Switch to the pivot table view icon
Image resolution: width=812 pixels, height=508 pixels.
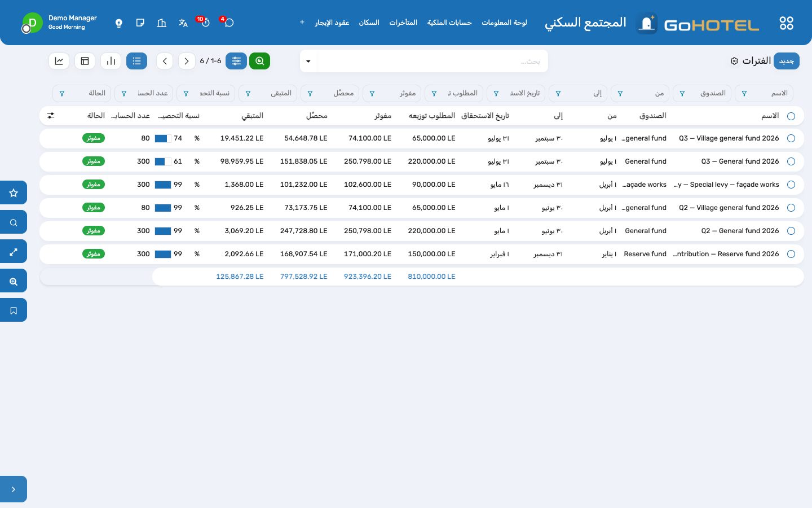click(x=85, y=61)
